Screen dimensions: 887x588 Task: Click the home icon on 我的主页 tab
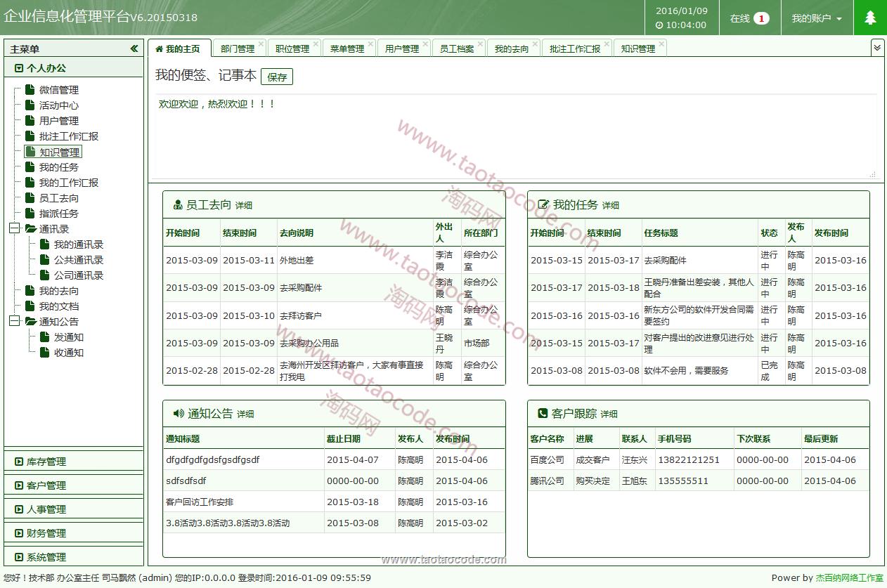tap(159, 49)
